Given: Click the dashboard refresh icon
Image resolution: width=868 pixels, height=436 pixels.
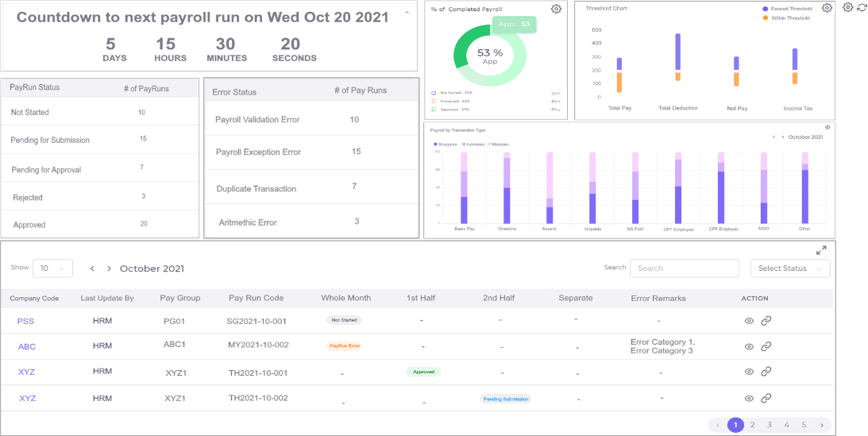Looking at the screenshot, I should tap(861, 7).
